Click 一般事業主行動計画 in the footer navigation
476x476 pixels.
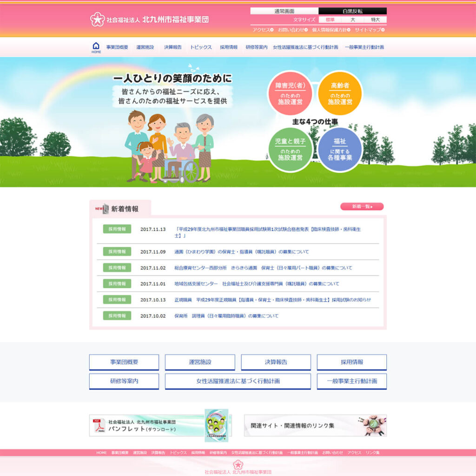pos(302,453)
